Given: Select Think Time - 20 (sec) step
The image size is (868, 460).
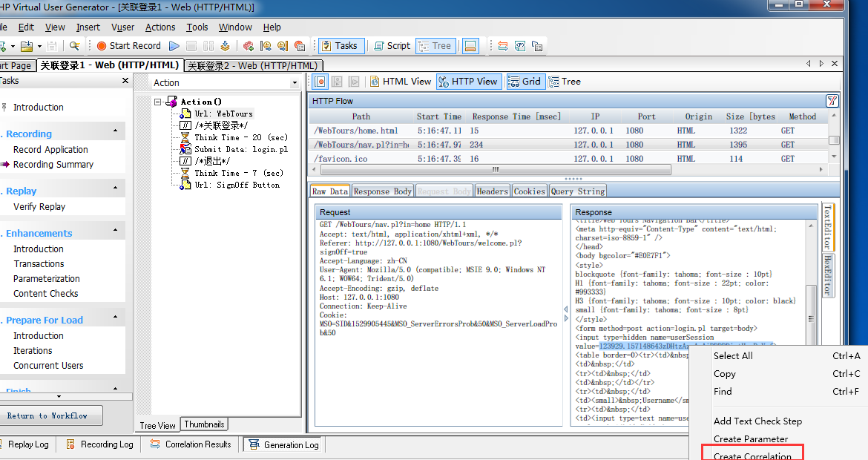Looking at the screenshot, I should 241,137.
